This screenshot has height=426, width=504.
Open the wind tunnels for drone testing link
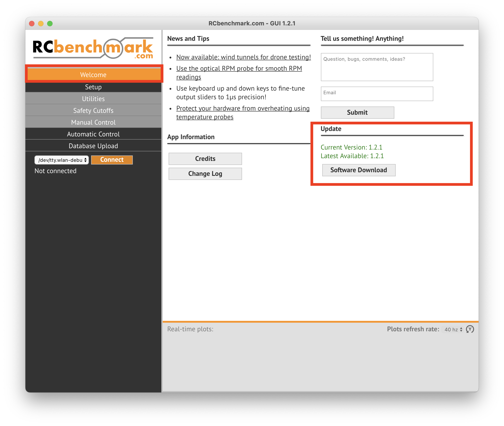coord(243,57)
